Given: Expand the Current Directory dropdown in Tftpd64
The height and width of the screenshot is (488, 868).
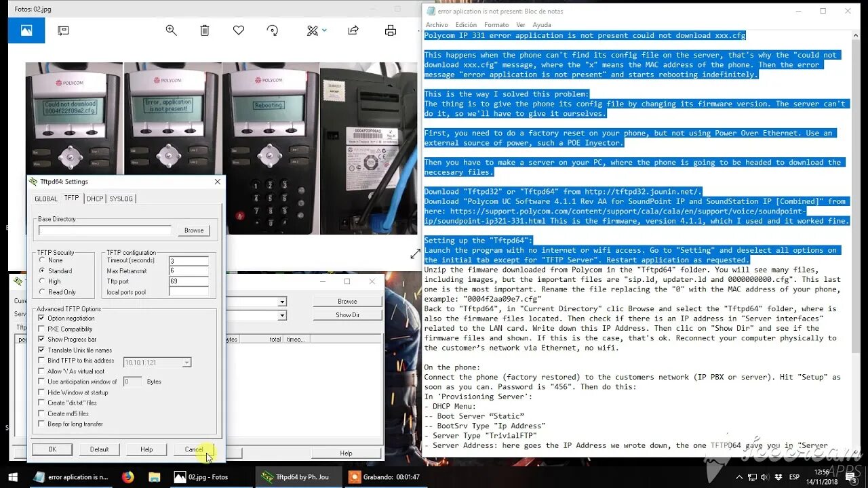Looking at the screenshot, I should (x=282, y=302).
